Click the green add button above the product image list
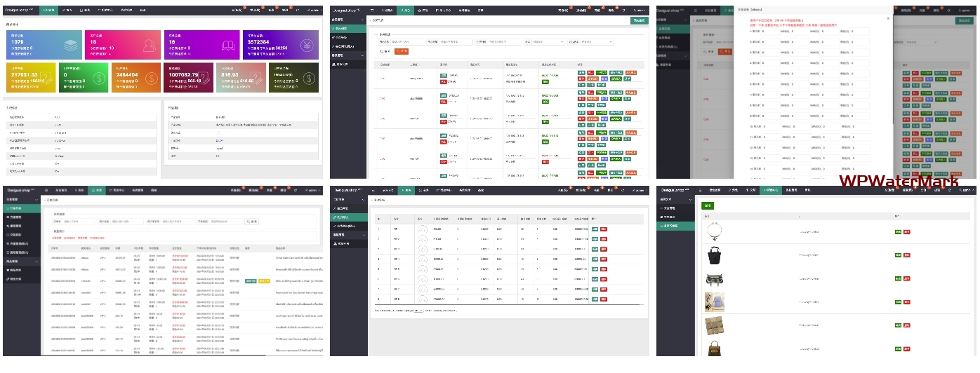980x373 pixels. [x=708, y=205]
